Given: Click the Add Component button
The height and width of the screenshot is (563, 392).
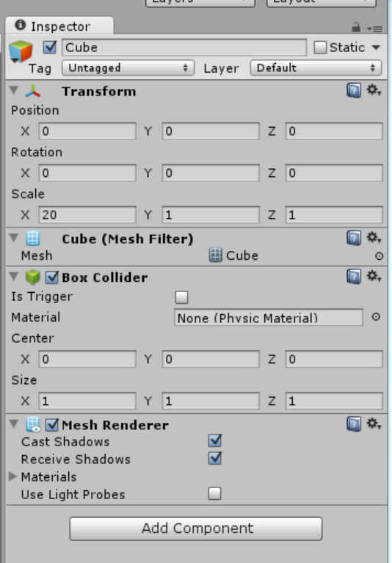Looking at the screenshot, I should click(x=196, y=529).
